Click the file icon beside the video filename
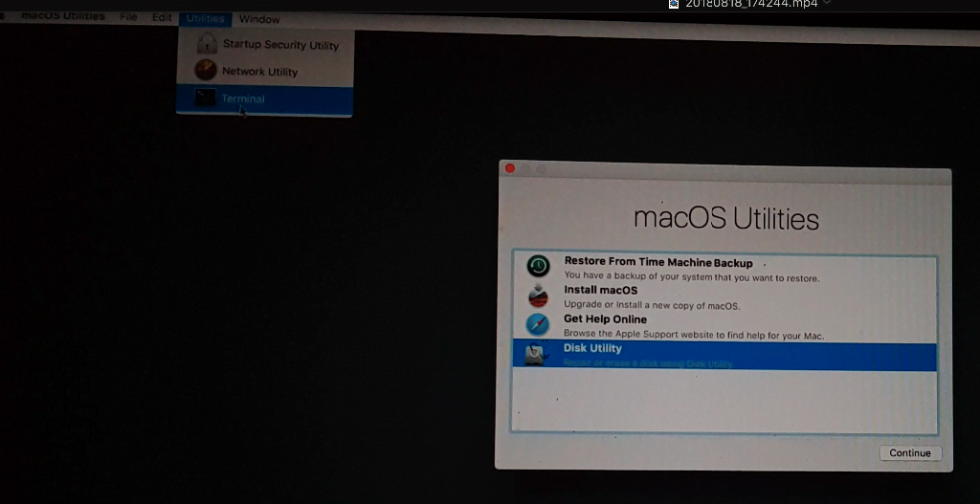980x504 pixels. (x=673, y=4)
